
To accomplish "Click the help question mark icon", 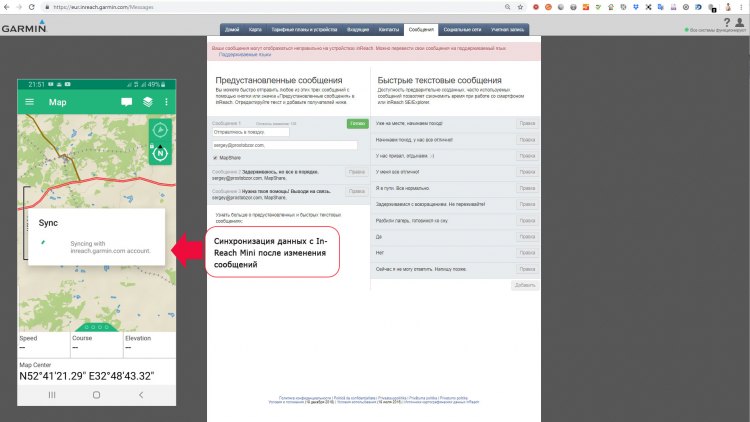I will coord(727,22).
